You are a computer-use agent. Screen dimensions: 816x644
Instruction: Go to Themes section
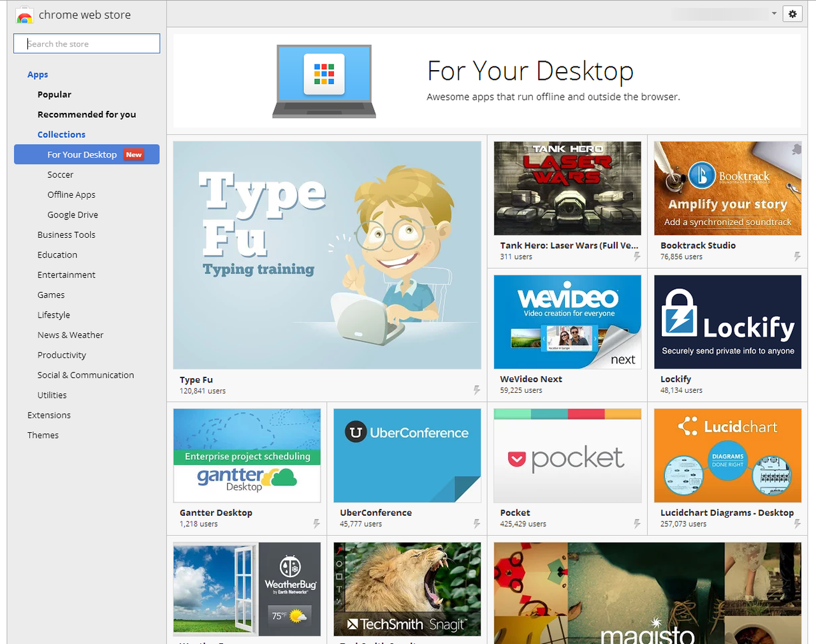[x=43, y=435]
